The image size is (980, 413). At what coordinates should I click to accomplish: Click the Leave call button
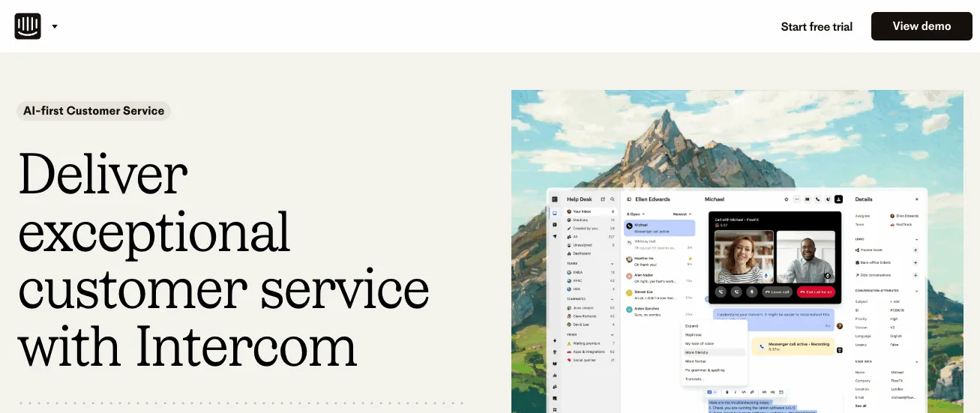776,292
